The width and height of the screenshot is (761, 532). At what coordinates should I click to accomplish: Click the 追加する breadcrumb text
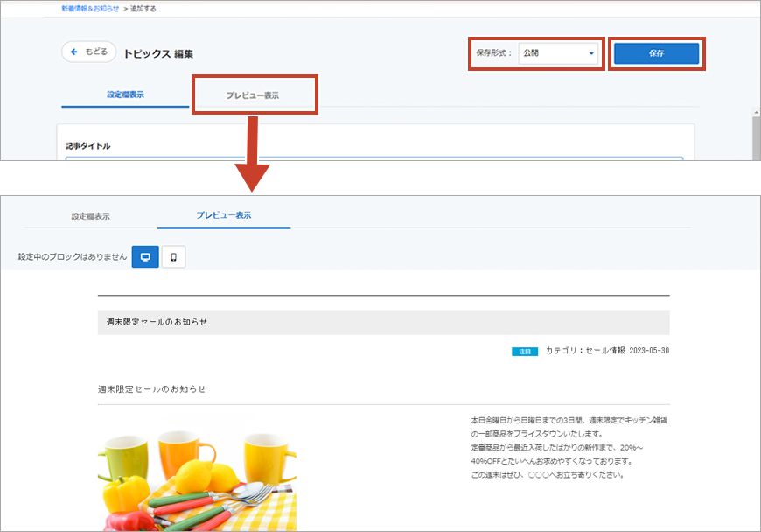pyautogui.click(x=143, y=8)
